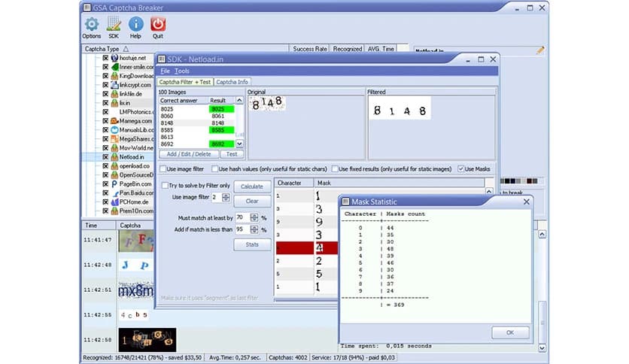Click up arrow of mask list scrollbar
Screen dimensions: 629x364
[489, 192]
